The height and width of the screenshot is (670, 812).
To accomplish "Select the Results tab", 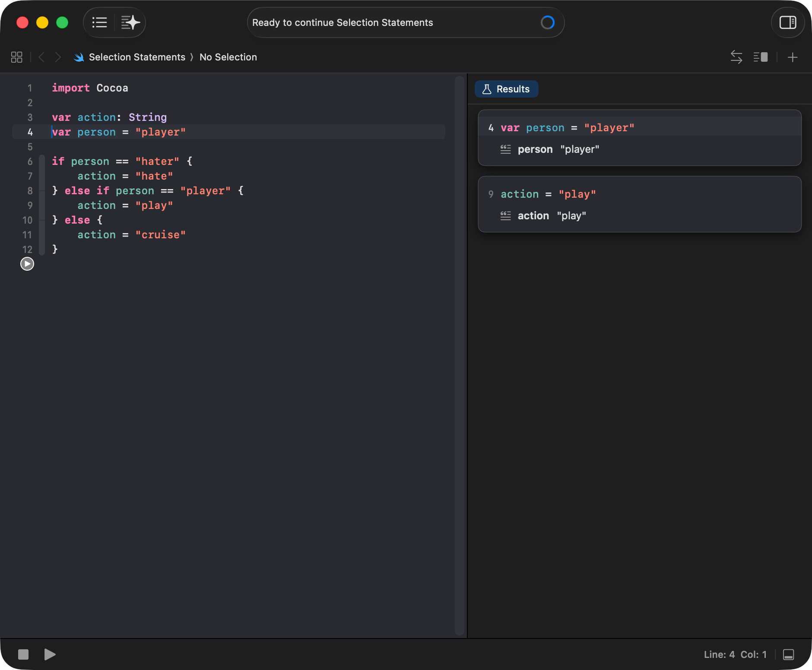I will [x=506, y=89].
